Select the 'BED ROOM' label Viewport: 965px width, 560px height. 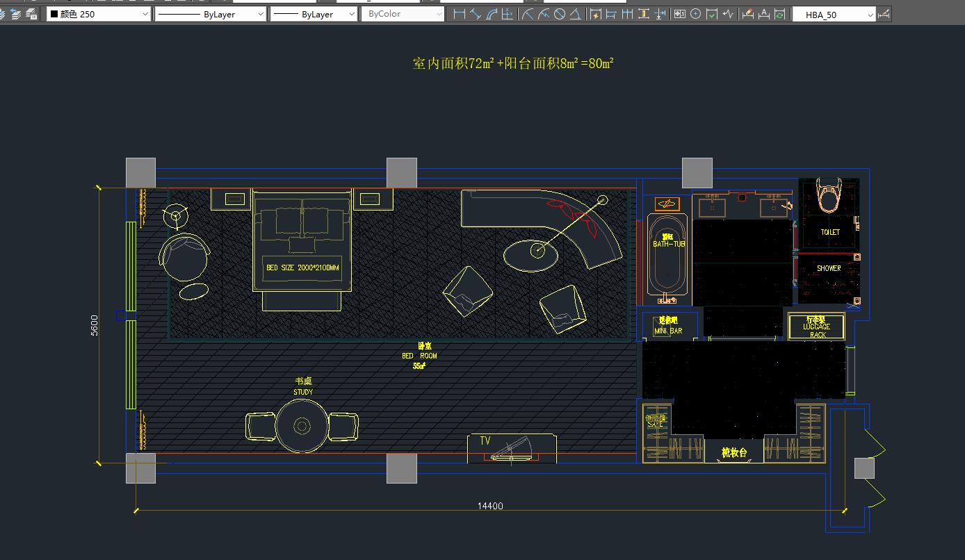419,356
